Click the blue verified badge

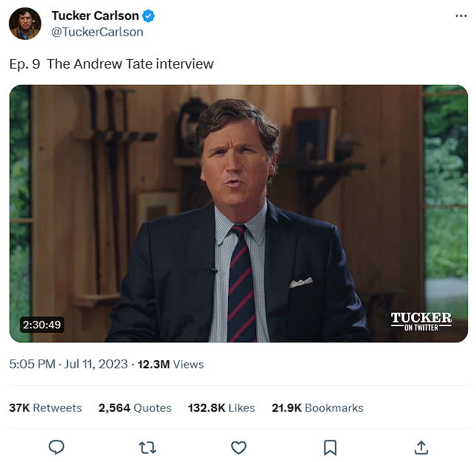pyautogui.click(x=148, y=16)
